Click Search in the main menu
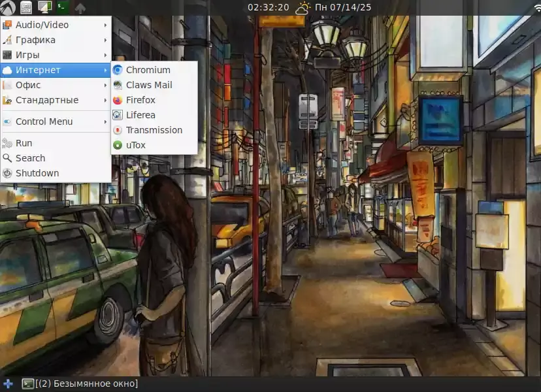The image size is (541, 392). [x=56, y=158]
